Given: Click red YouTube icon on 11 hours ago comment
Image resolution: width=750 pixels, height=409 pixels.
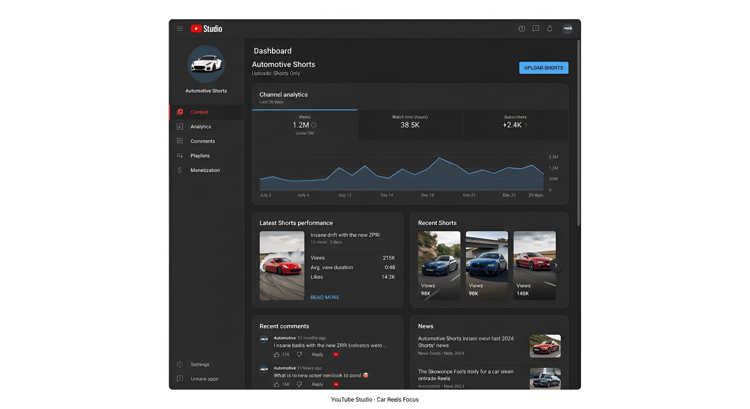Looking at the screenshot, I should 336,384.
